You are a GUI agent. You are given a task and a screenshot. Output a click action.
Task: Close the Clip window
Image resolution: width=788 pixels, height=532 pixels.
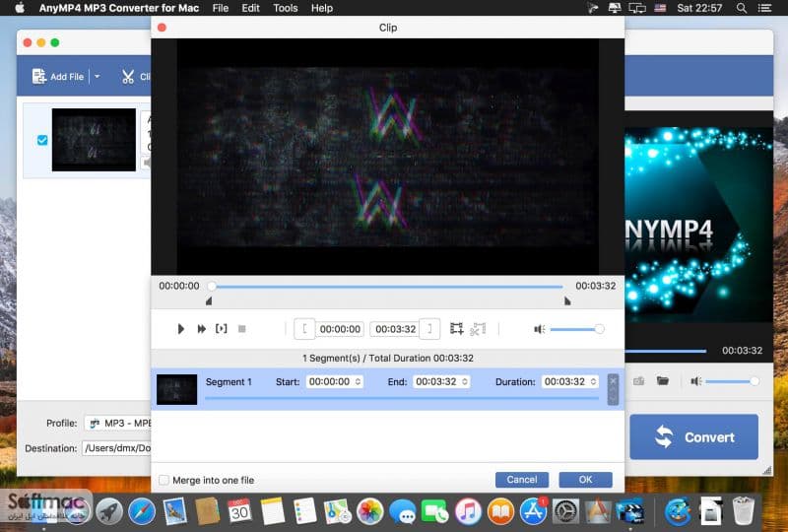coord(162,28)
